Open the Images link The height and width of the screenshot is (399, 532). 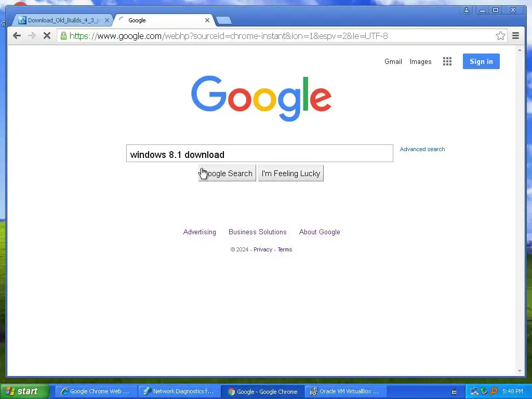(420, 61)
